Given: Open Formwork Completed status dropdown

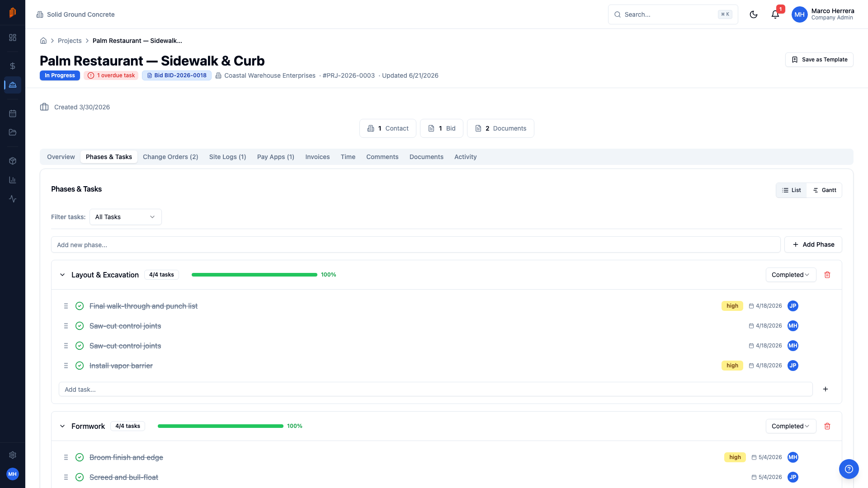Looking at the screenshot, I should pyautogui.click(x=791, y=426).
